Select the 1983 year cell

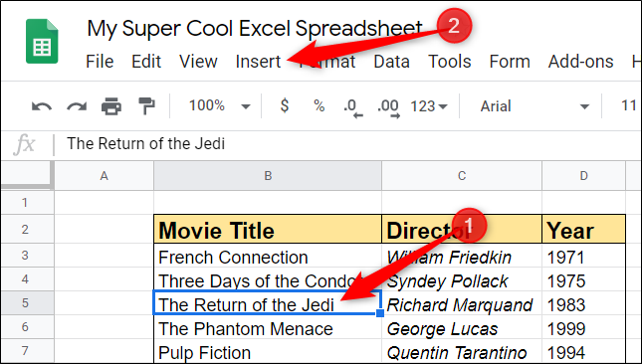[x=584, y=303]
